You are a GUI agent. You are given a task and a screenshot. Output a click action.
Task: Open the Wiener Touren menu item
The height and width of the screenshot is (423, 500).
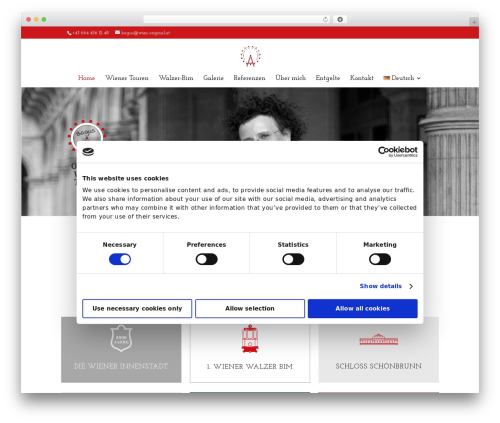(x=127, y=78)
